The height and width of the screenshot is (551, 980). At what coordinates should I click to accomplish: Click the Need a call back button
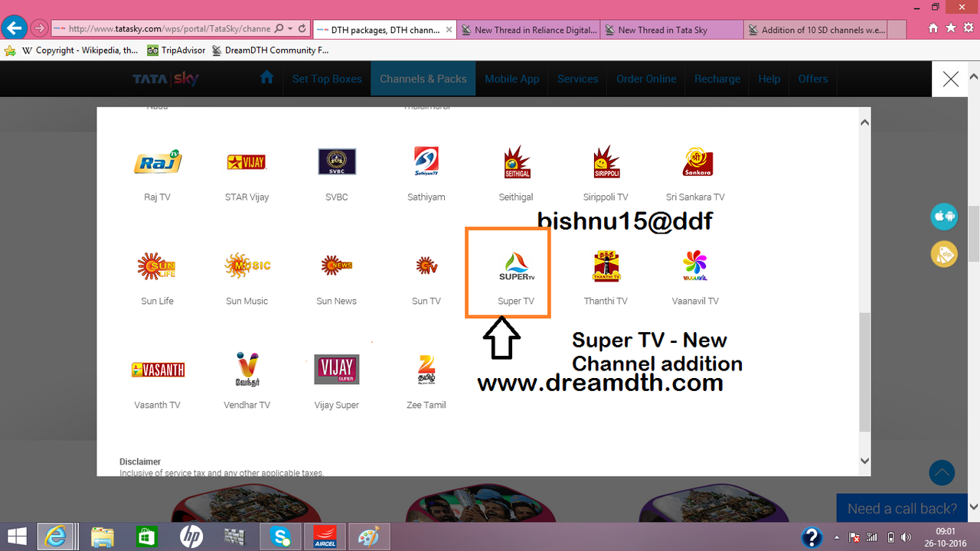(903, 509)
